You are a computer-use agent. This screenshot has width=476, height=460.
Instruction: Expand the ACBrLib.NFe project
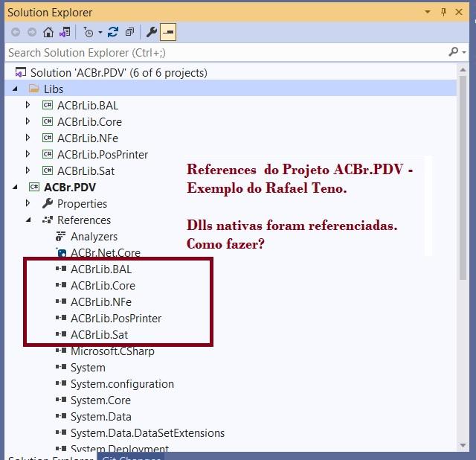(x=28, y=138)
